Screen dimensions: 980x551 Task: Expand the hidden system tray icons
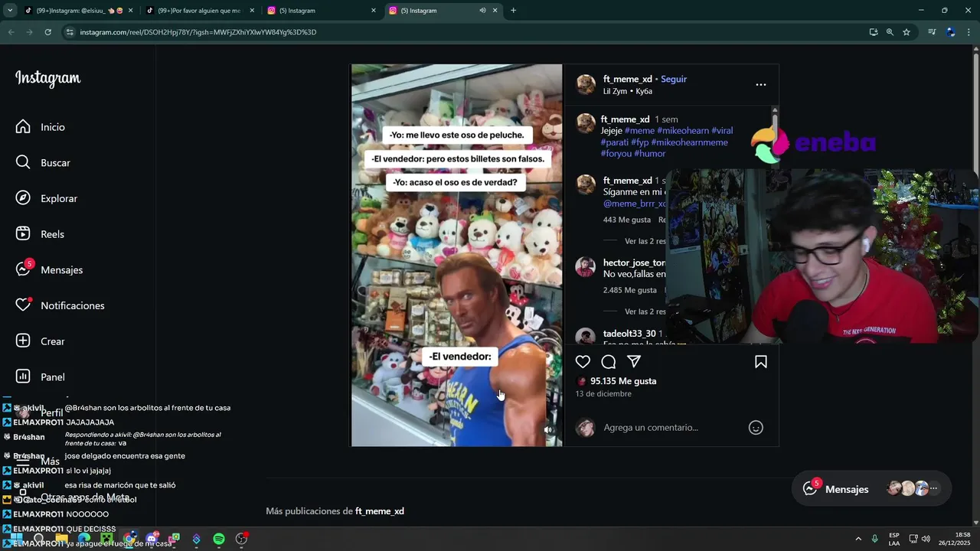[858, 539]
